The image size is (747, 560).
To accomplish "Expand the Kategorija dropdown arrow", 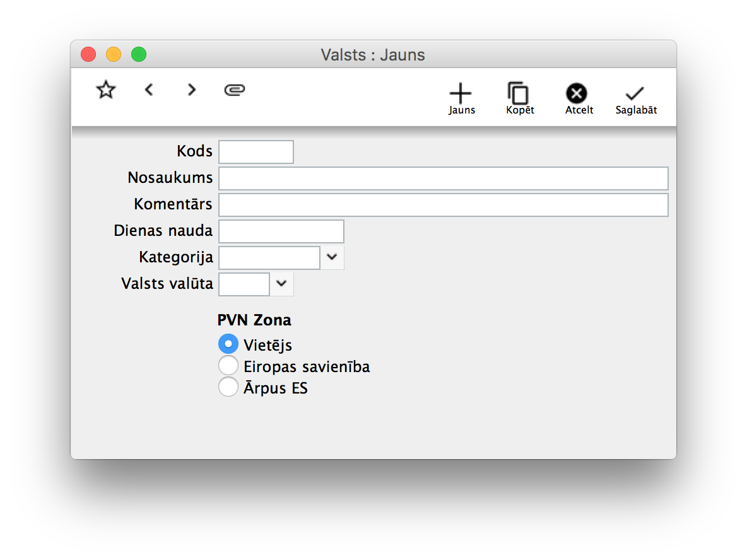I will tap(332, 258).
